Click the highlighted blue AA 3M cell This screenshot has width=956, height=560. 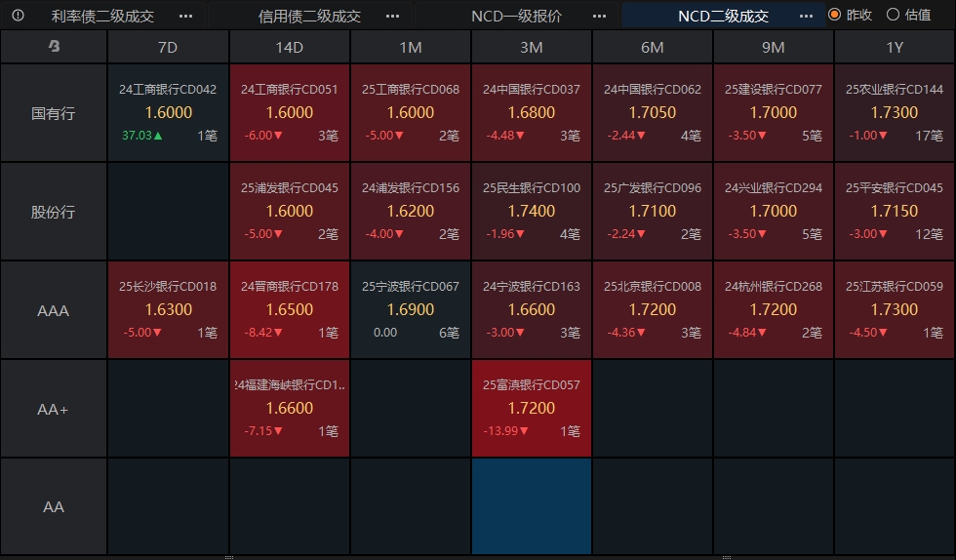pos(531,507)
